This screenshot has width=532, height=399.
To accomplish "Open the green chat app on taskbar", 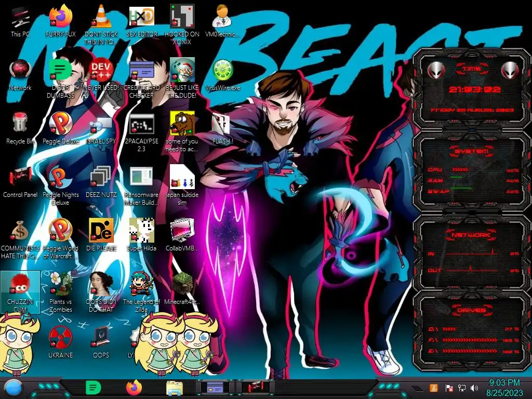I will (x=93, y=388).
